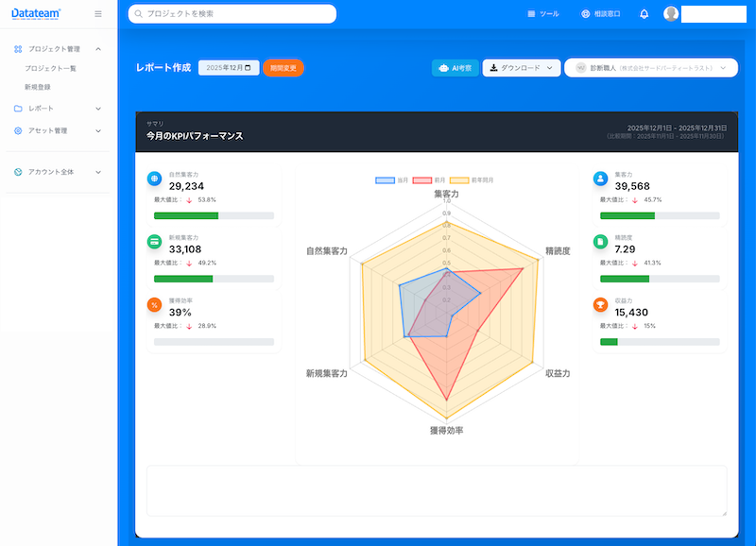
Task: Click the 相談窓口 lifebuoy icon
Action: [x=585, y=14]
